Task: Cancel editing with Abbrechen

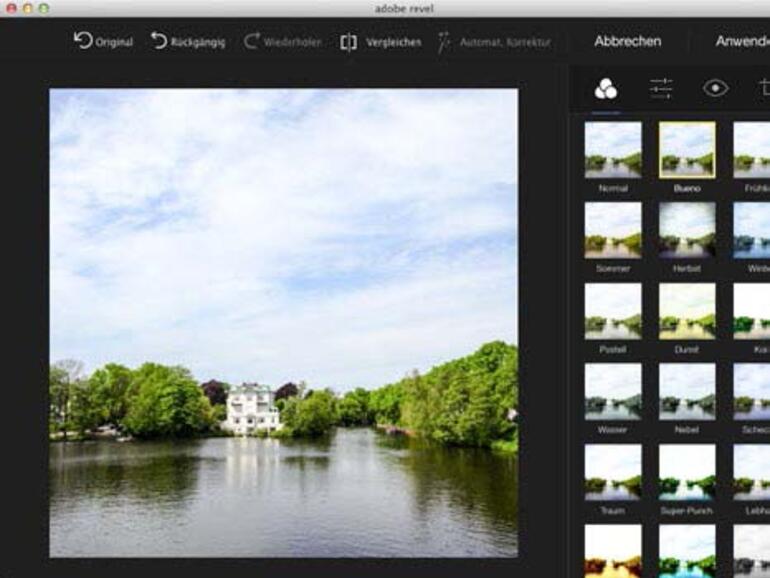Action: click(x=628, y=41)
